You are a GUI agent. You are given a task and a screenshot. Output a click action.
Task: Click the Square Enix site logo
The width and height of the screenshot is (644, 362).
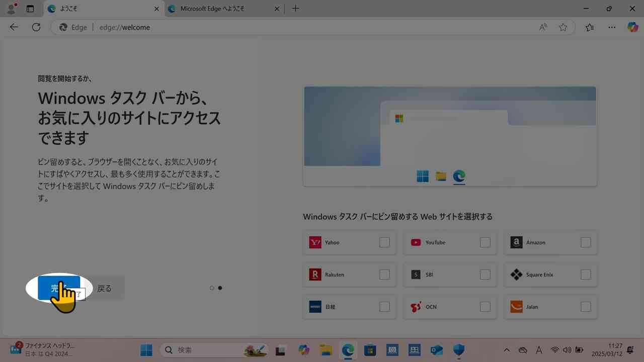pos(516,275)
